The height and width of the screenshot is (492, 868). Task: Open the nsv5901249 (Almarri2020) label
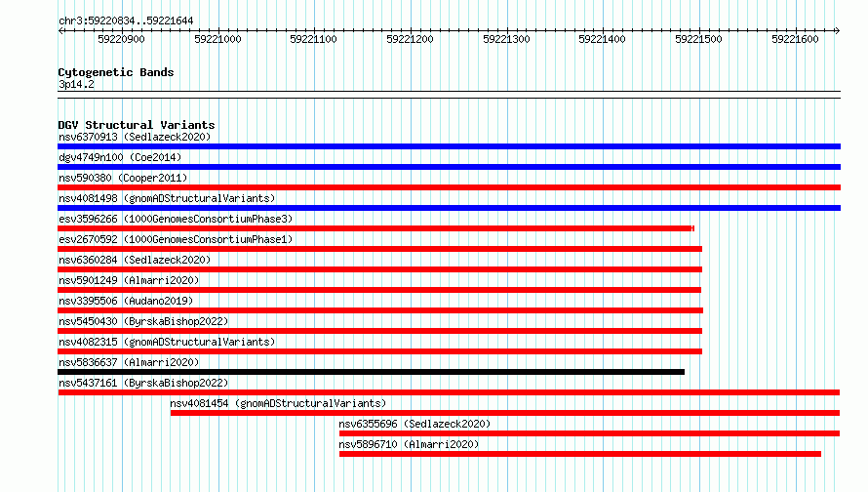[x=129, y=280]
